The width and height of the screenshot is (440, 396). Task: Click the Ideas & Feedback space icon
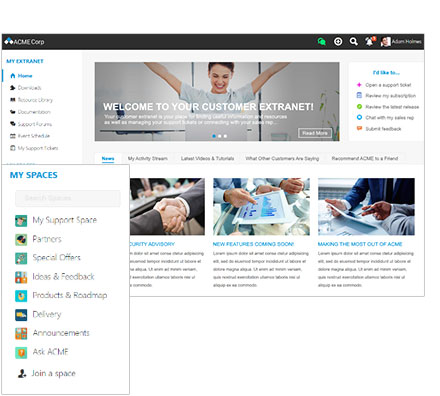click(21, 277)
